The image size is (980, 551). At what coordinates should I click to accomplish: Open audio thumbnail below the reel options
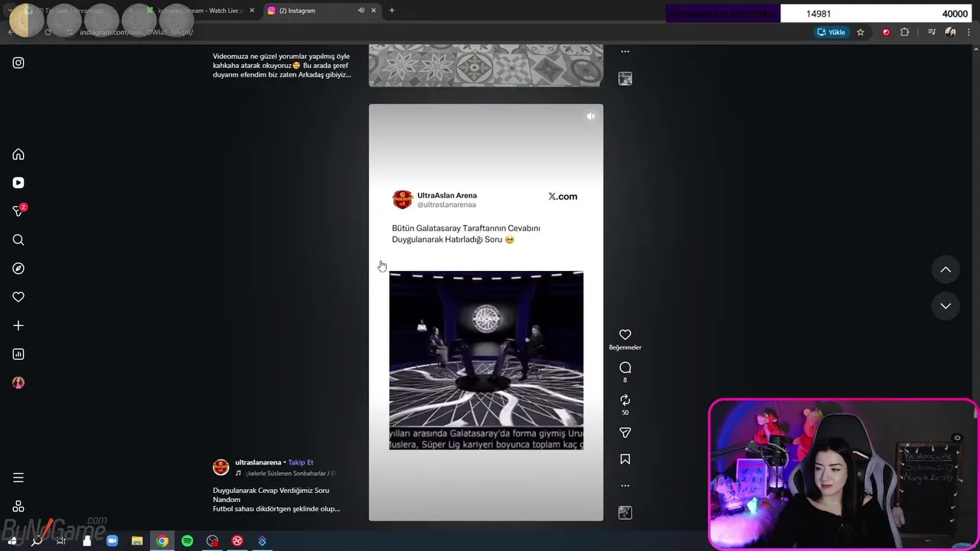click(x=625, y=513)
